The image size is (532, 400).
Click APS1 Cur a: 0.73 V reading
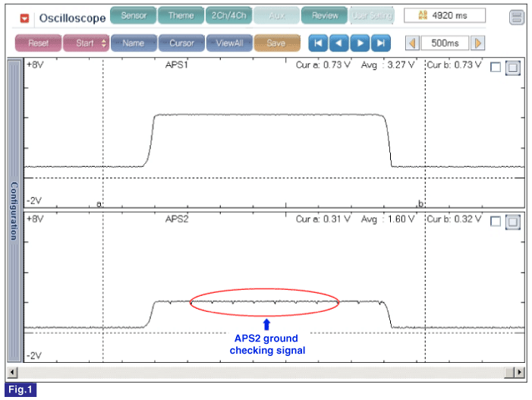tap(323, 65)
